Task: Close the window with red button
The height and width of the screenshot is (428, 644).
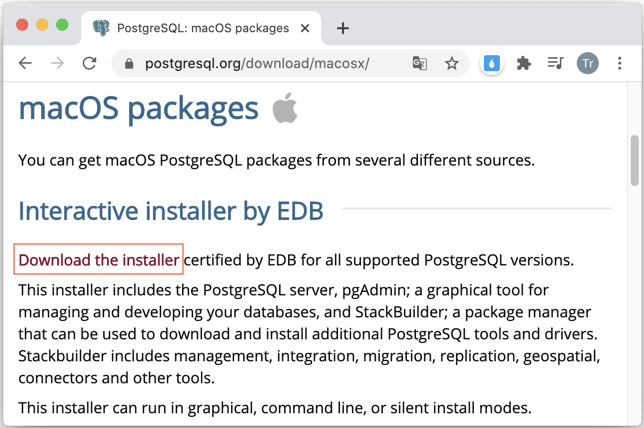Action: click(22, 25)
